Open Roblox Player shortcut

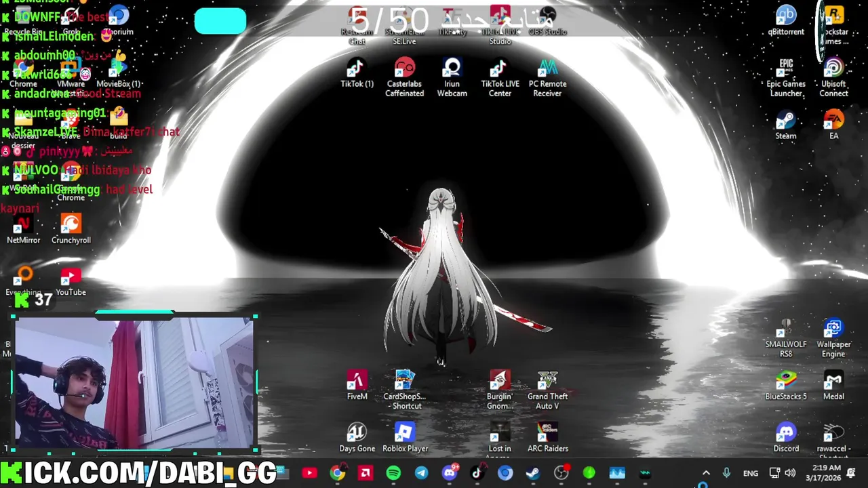[405, 437]
